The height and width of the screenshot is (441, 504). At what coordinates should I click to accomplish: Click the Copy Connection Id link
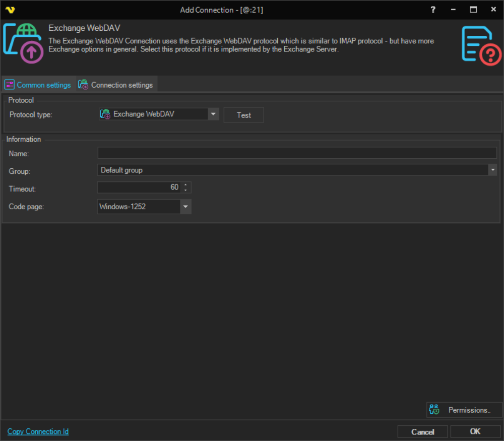point(38,431)
